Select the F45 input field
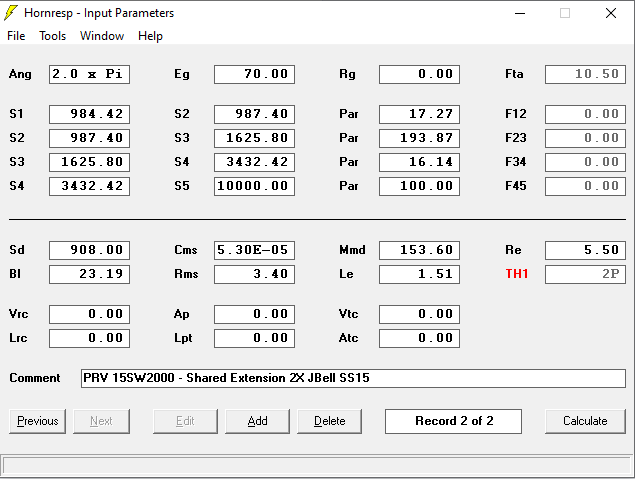This screenshot has height=479, width=635. pos(585,186)
